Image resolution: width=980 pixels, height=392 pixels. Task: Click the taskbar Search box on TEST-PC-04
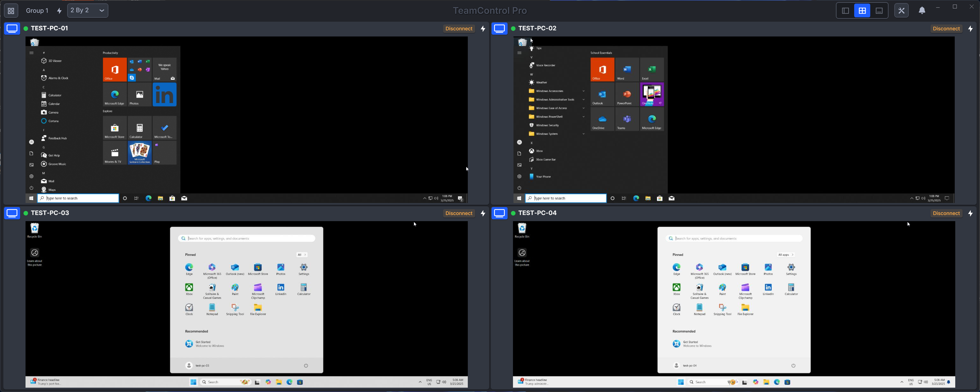[713, 382]
